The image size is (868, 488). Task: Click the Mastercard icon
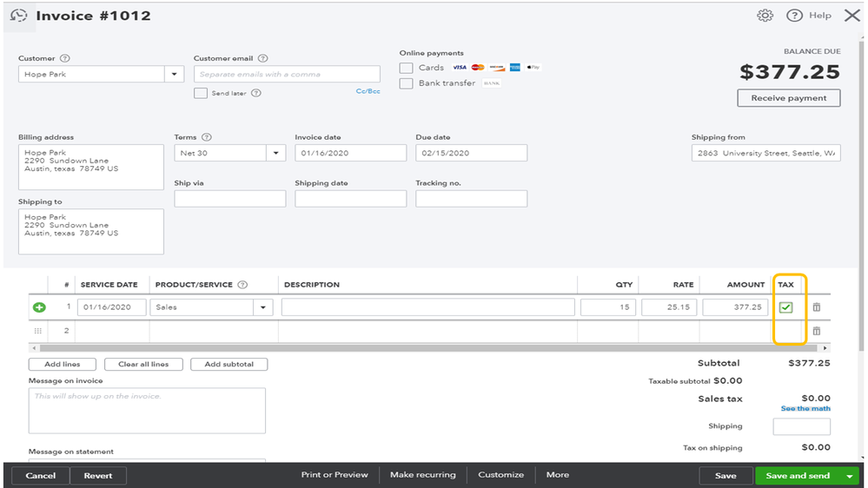point(478,68)
